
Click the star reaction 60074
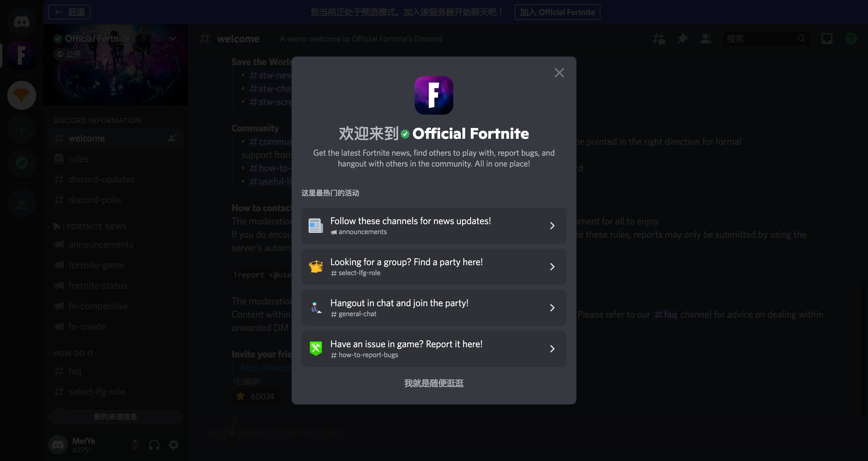pyautogui.click(x=256, y=396)
